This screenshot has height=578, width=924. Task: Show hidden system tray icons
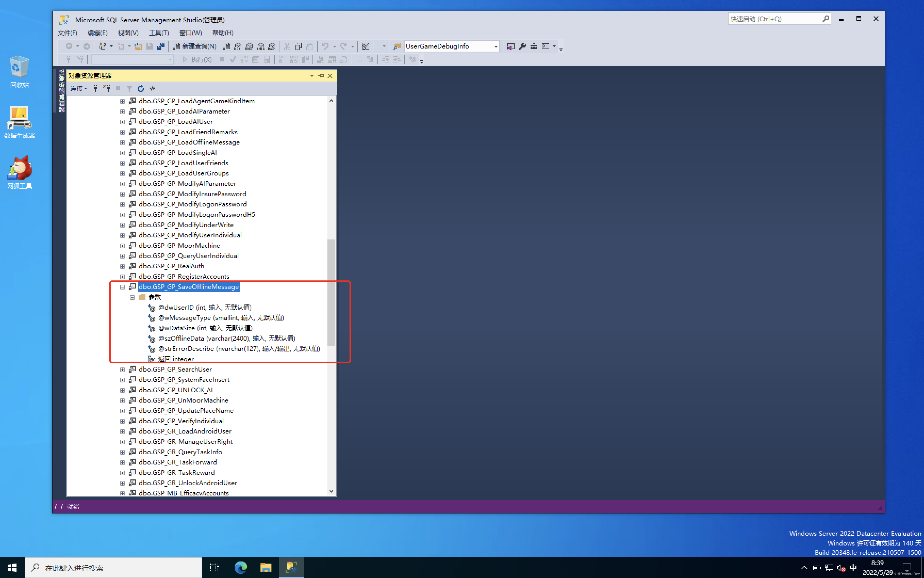tap(804, 568)
